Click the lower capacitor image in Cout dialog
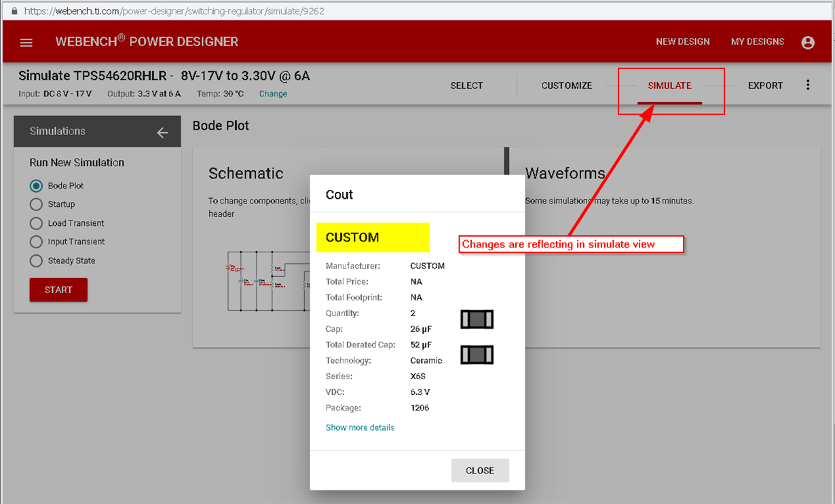Viewport: 835px width, 504px height. coord(477,355)
